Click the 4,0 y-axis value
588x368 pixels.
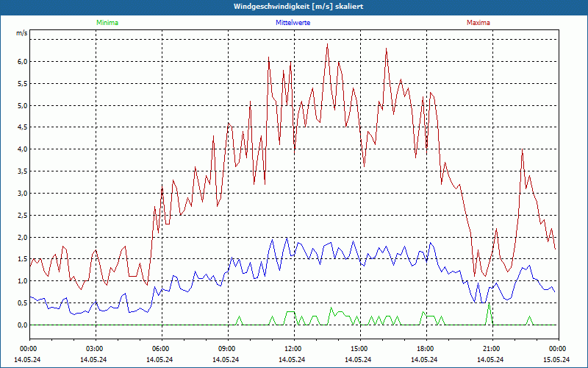tap(23, 149)
